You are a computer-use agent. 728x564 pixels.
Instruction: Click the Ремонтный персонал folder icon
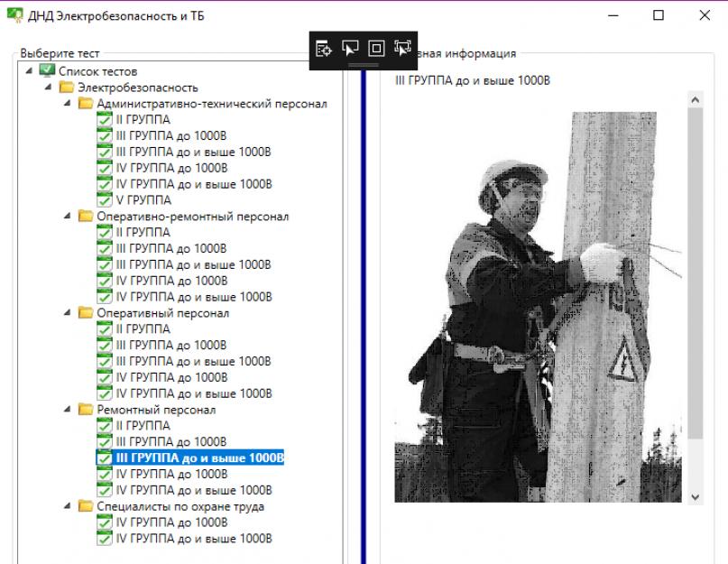coord(85,410)
